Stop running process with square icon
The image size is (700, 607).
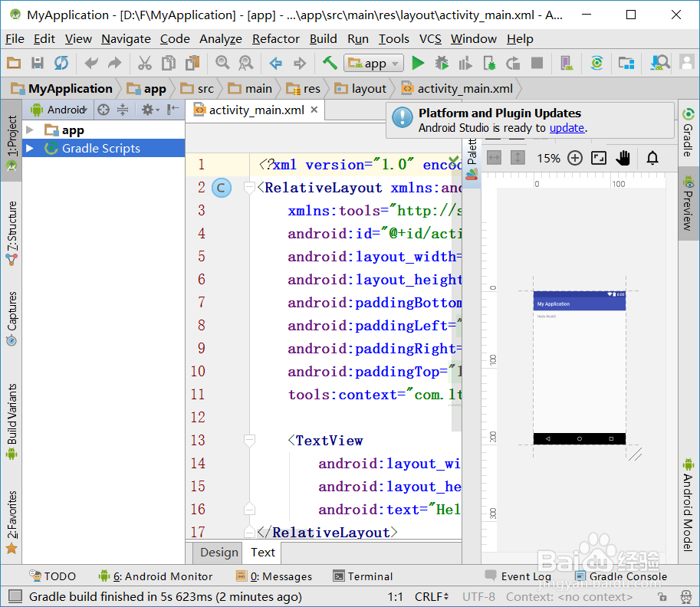click(x=537, y=63)
